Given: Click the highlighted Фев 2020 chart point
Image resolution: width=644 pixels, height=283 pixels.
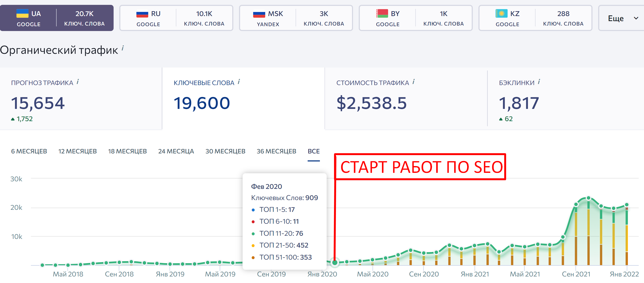Looking at the screenshot, I should point(334,262).
